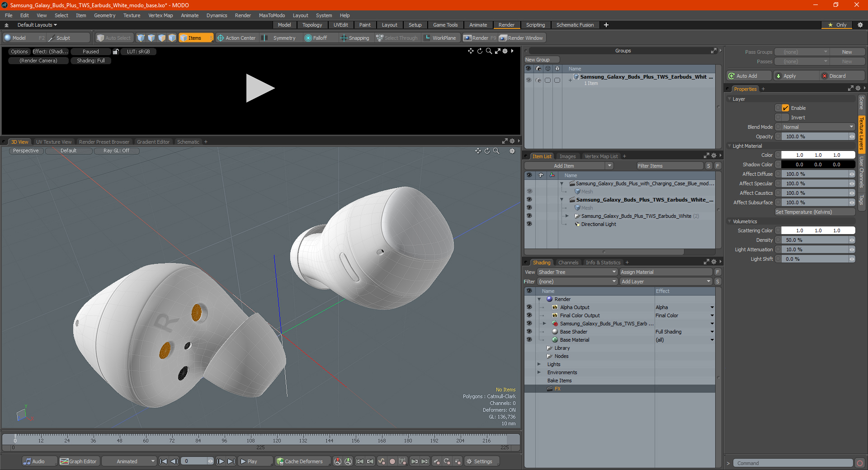Toggle the Invert layer checkbox

click(786, 117)
